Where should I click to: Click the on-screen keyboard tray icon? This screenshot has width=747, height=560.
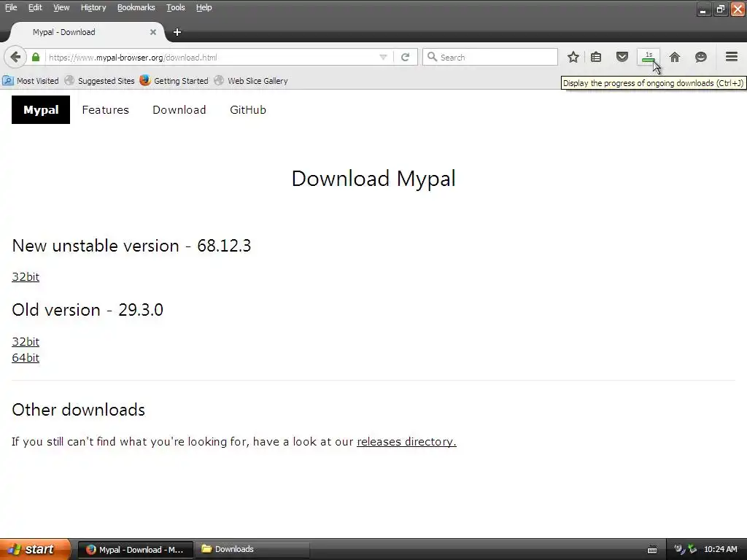coord(652,550)
